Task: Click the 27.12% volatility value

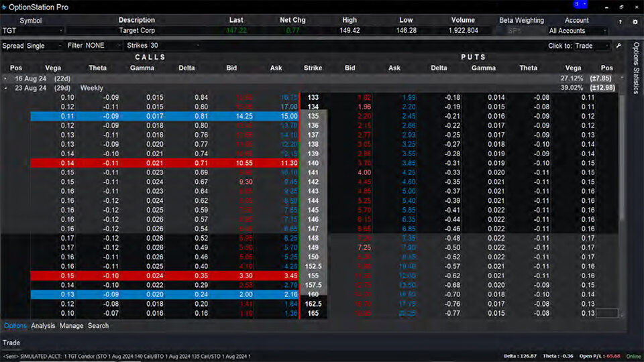Action: pyautogui.click(x=572, y=78)
